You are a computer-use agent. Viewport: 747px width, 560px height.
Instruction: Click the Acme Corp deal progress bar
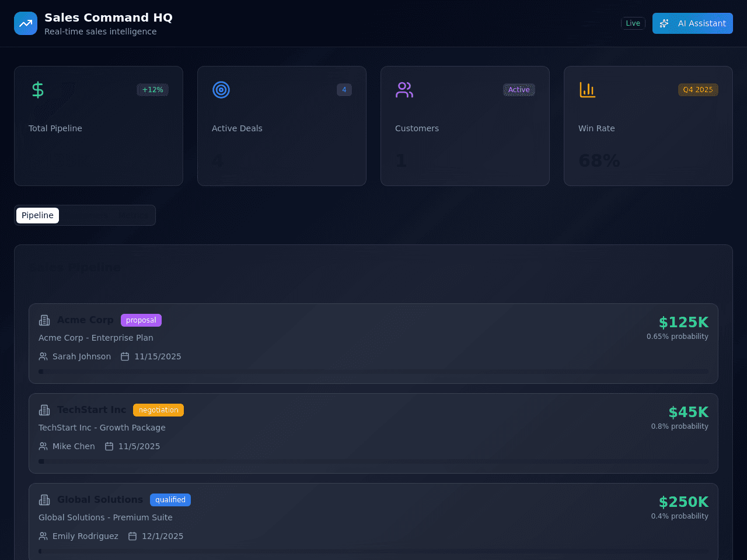(x=373, y=372)
